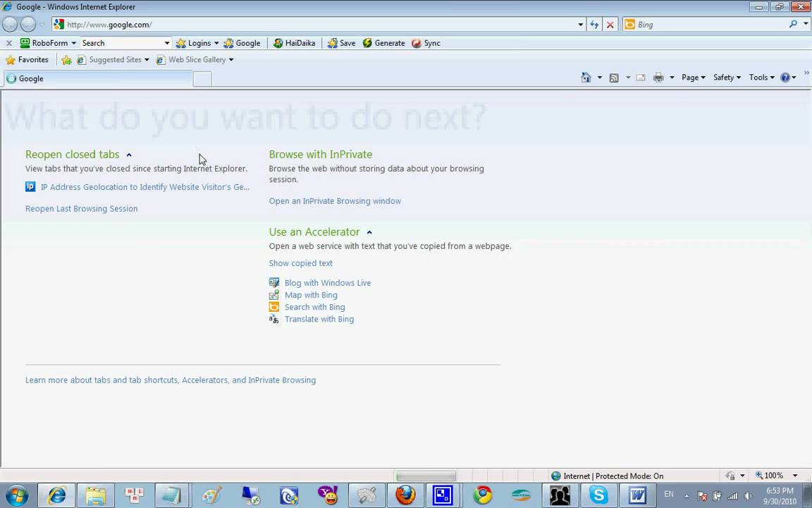Click the Refresh page icon
Viewport: 812px width, 508px height.
coord(594,25)
